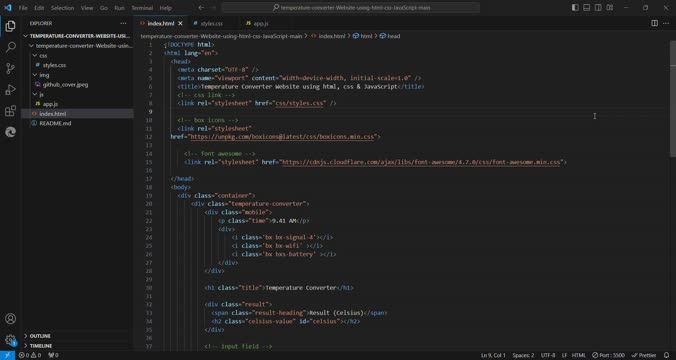Click the command center search box
676x360 pixels.
[351, 7]
